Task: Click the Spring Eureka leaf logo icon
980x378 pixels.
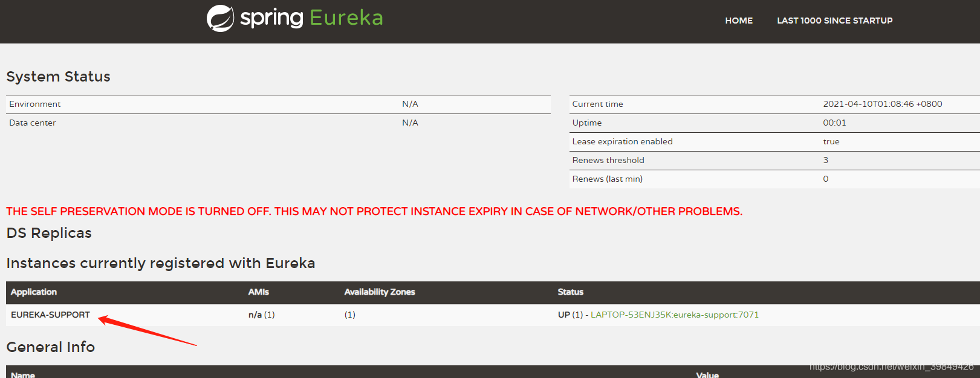Action: pyautogui.click(x=220, y=18)
